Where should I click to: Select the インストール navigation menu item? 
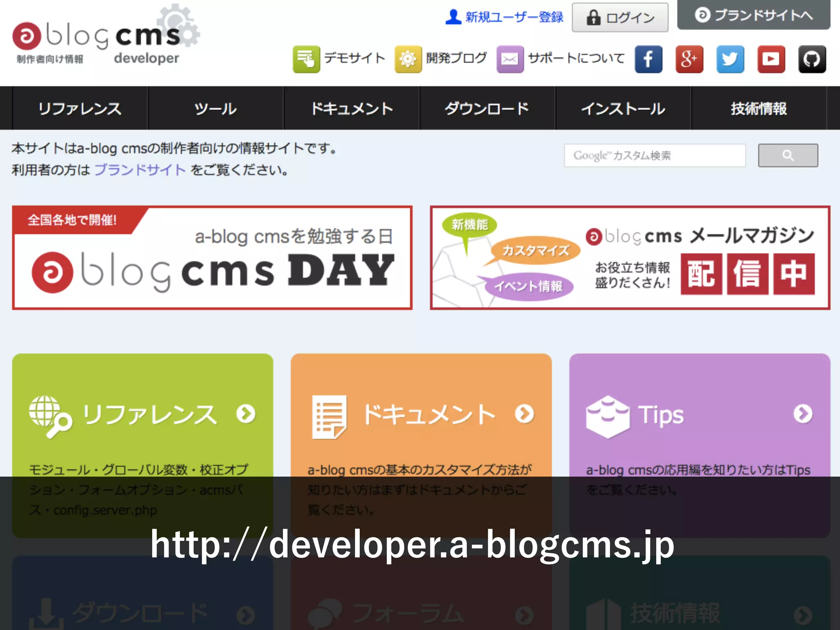coord(623,108)
